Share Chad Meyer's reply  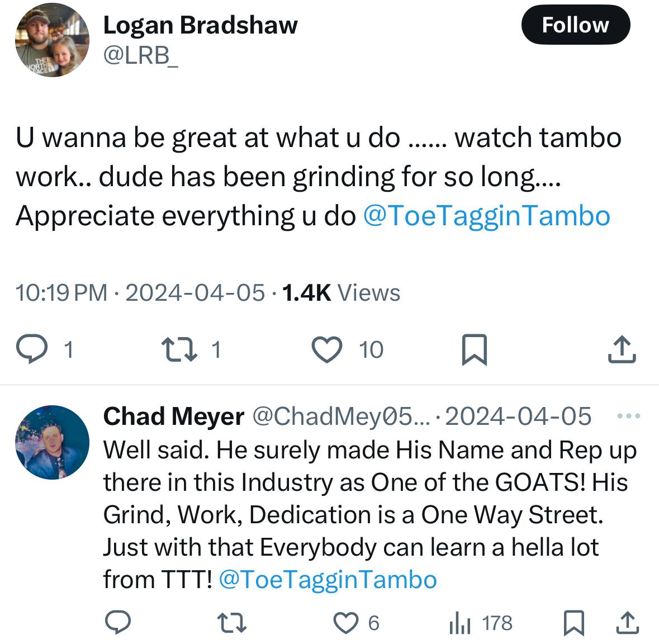pos(627,623)
